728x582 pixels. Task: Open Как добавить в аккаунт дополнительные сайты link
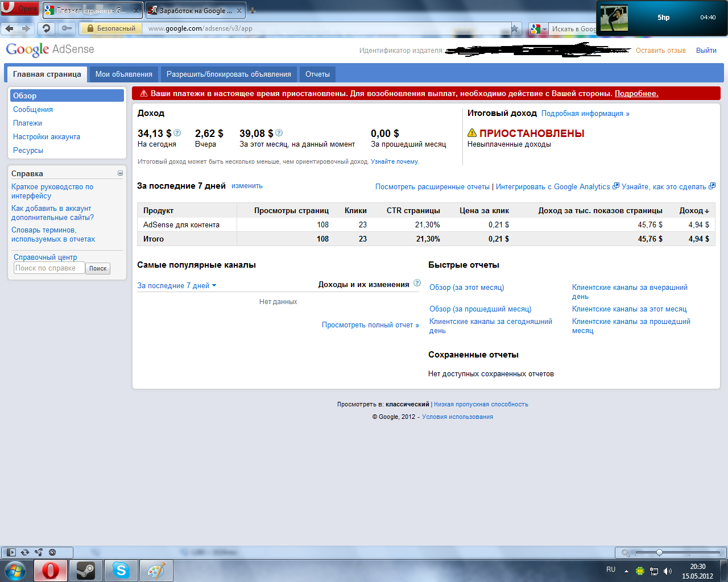pos(52,213)
